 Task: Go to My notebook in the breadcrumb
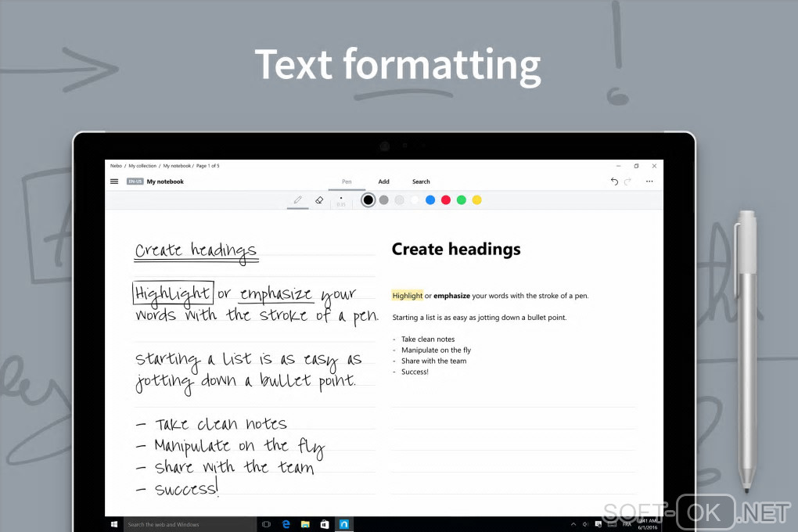(177, 166)
